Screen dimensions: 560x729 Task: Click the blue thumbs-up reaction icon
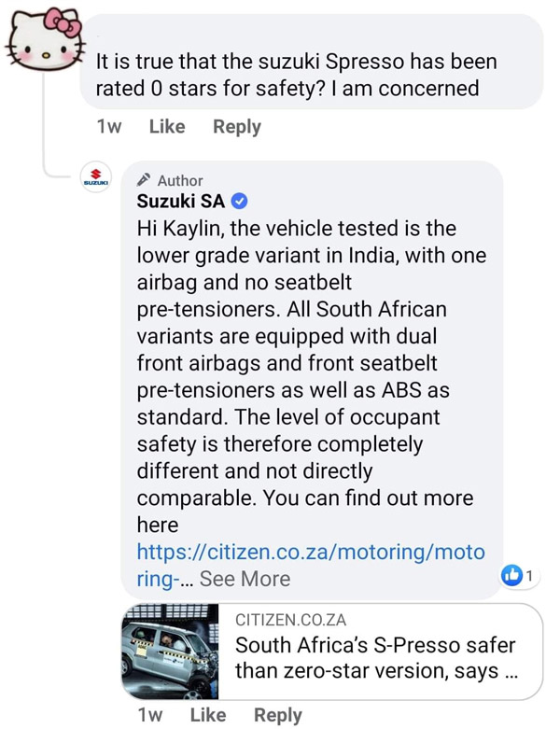(511, 576)
